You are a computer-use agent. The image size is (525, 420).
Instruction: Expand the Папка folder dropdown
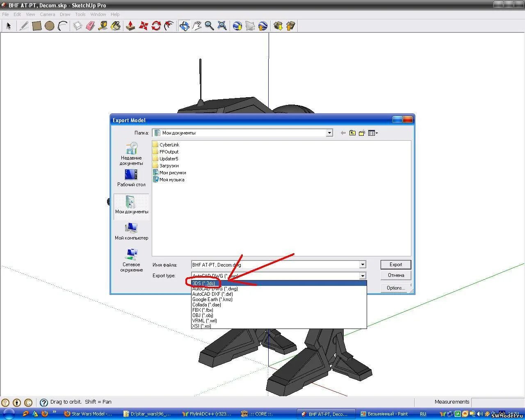coord(329,133)
